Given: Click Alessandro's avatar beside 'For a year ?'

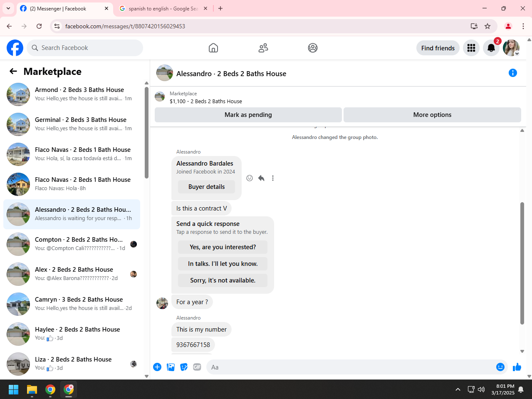Looking at the screenshot, I should 162,303.
